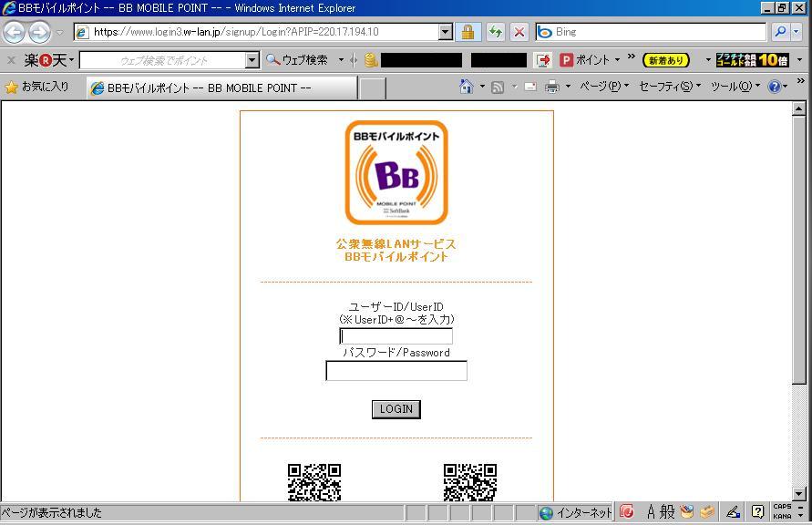Change IME conversion mode 般
812x525 pixels.
point(667,512)
